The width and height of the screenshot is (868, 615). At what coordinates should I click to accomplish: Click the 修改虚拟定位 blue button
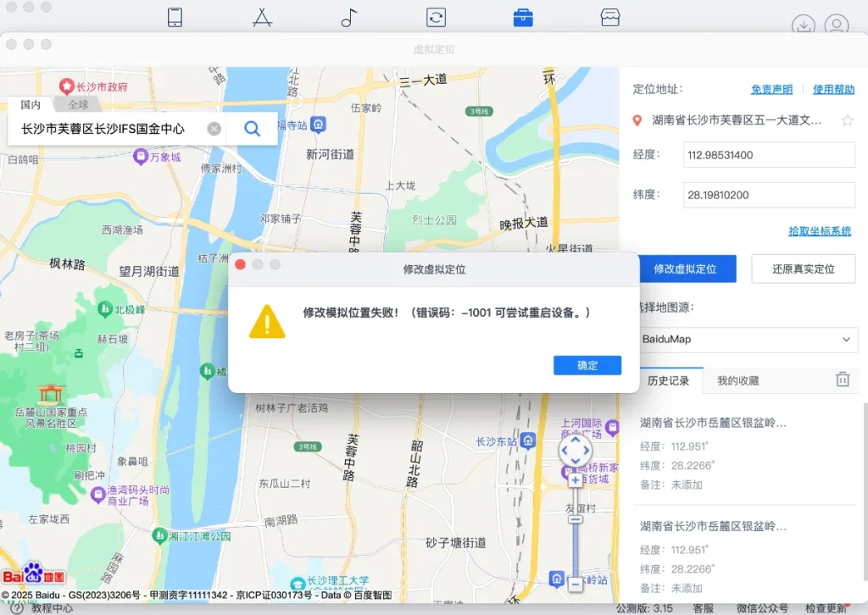point(687,269)
